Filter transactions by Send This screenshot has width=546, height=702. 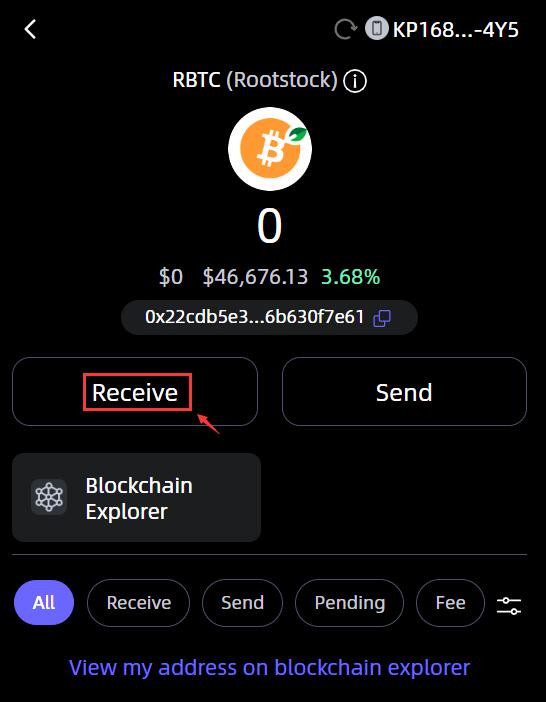[x=242, y=603]
